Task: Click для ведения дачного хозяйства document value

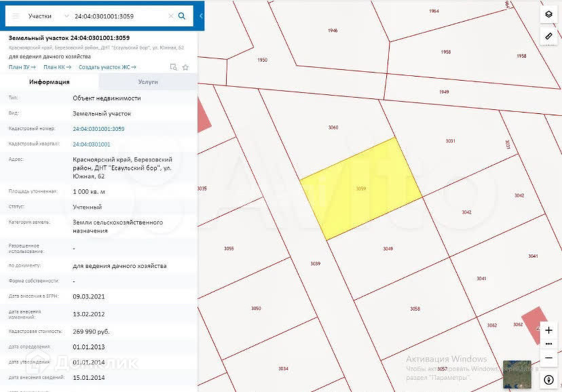Action: 119,266
